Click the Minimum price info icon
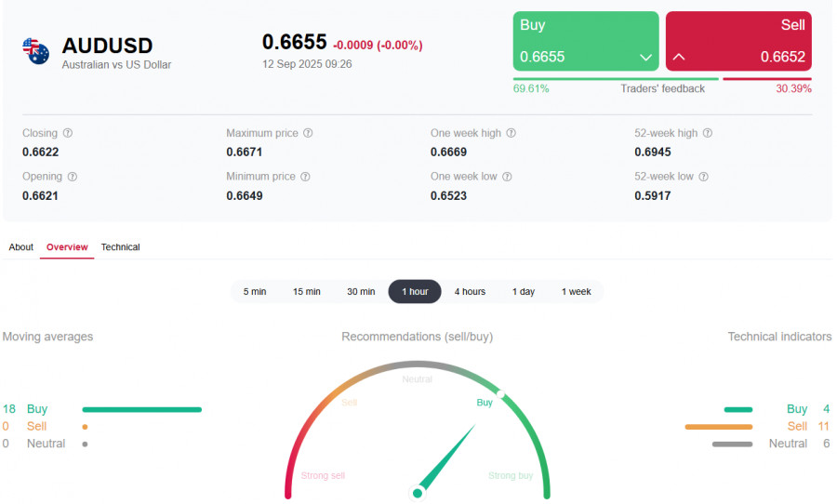The width and height of the screenshot is (837, 504). (305, 177)
